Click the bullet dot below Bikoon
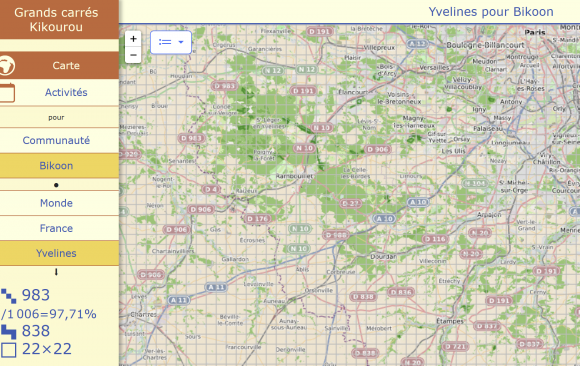This screenshot has height=366, width=580. coord(56,185)
